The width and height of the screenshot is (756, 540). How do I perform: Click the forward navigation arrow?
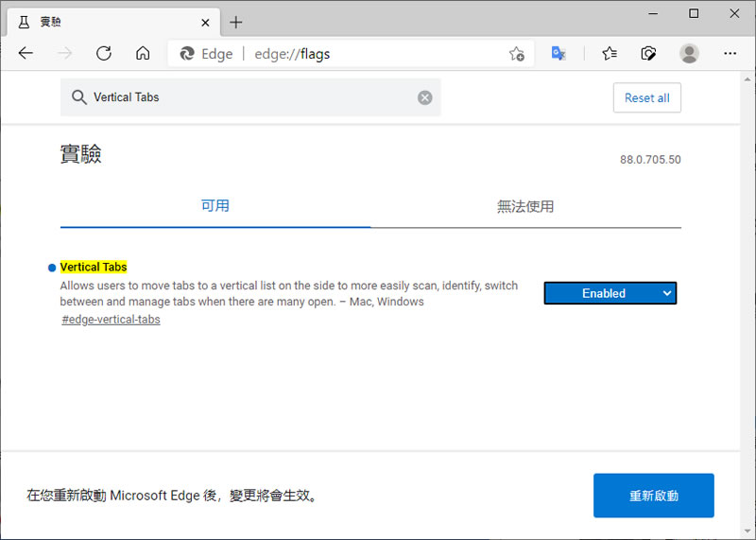(x=64, y=53)
